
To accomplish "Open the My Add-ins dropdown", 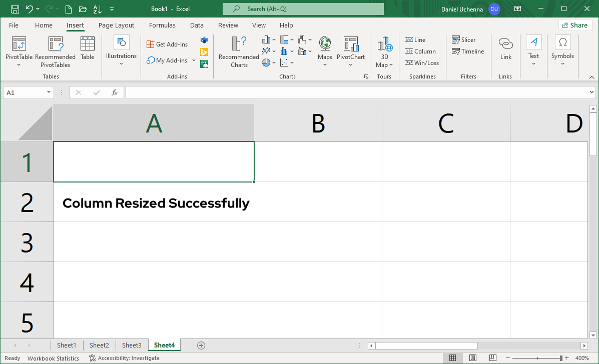I will pos(194,60).
